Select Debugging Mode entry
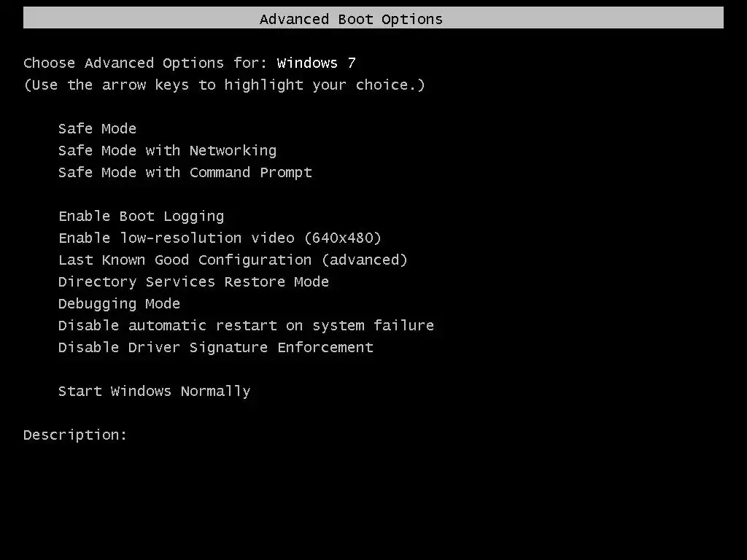 (x=119, y=304)
